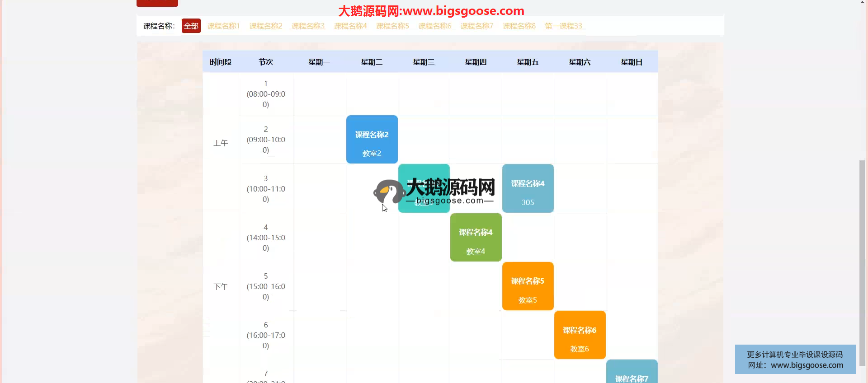This screenshot has height=383, width=868.
Task: Switch to the 课程名称5 filter in the top bar
Action: point(392,26)
